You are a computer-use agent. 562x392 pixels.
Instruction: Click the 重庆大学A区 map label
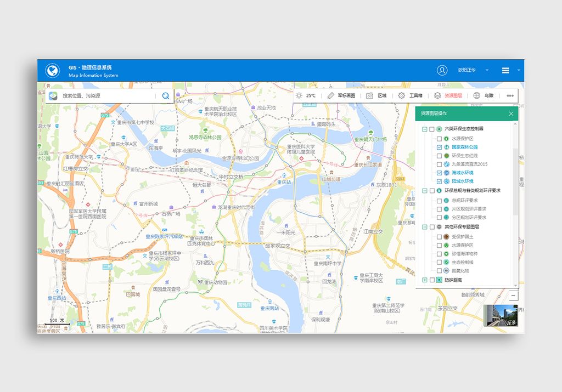click(x=124, y=144)
